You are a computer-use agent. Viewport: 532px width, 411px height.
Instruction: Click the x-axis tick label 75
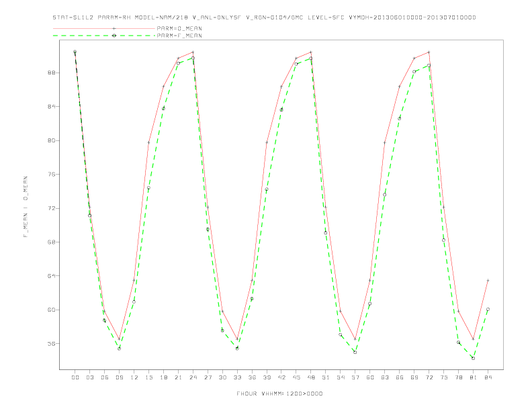coord(444,377)
